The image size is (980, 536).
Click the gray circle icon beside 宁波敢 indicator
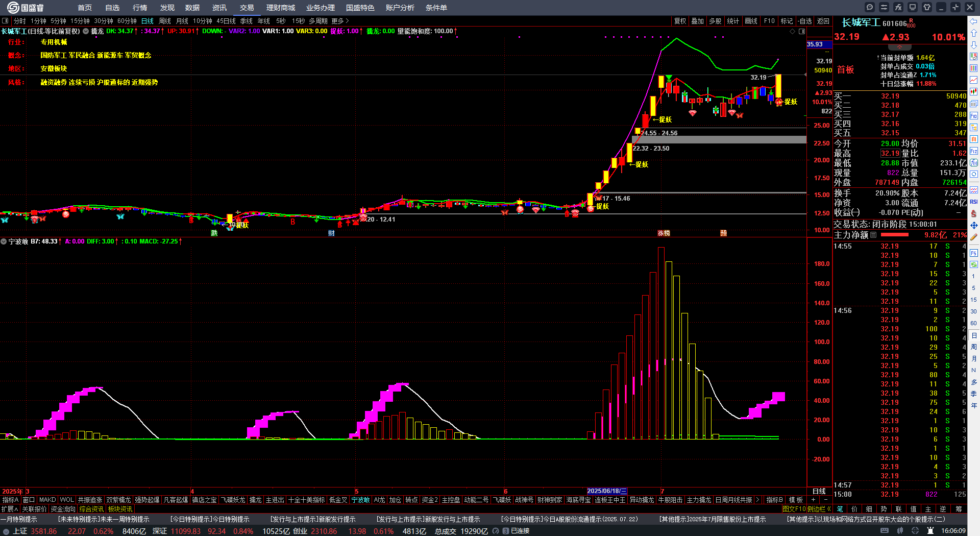coord(4,241)
